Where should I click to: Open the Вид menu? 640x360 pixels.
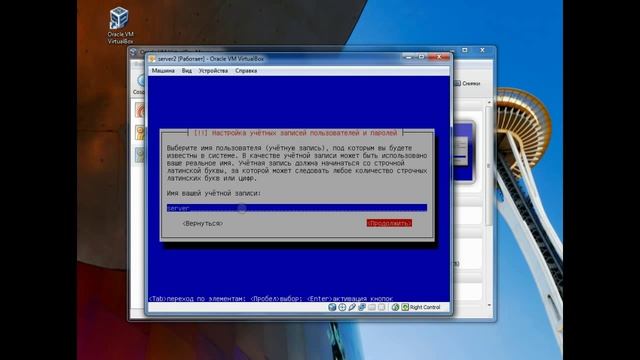pyautogui.click(x=187, y=71)
